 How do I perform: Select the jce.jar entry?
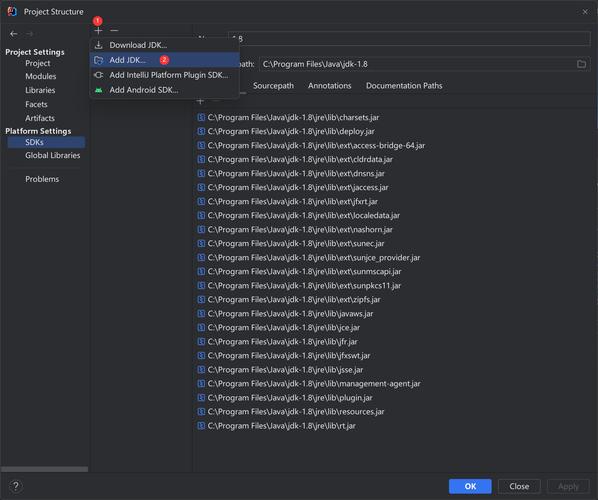coord(278,328)
